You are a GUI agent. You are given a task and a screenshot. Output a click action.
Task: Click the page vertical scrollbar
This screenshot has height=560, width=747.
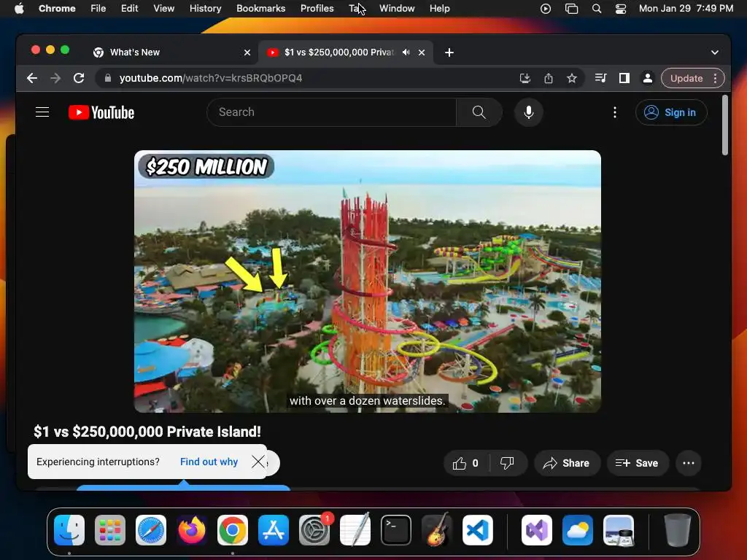724,125
